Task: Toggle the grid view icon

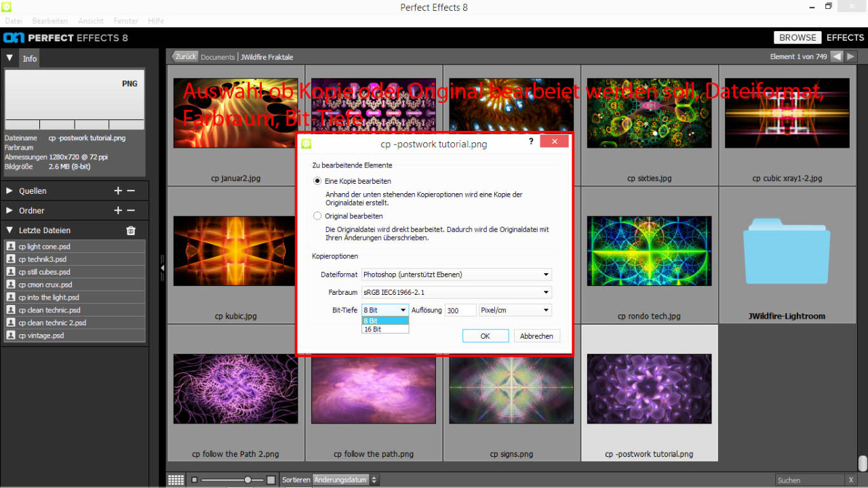Action: click(x=176, y=480)
